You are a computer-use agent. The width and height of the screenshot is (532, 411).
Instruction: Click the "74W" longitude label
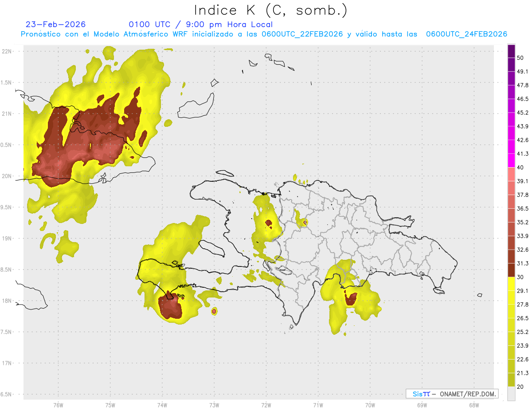tap(162, 405)
